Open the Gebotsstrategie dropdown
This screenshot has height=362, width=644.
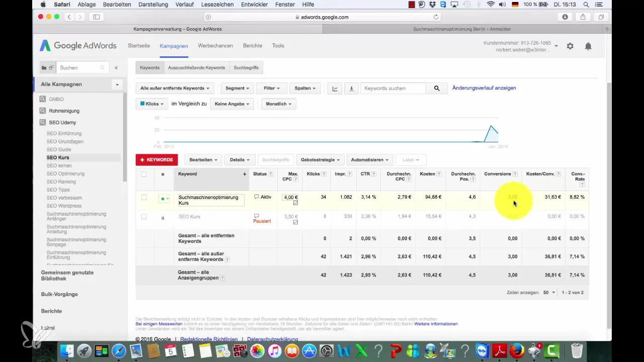[320, 160]
